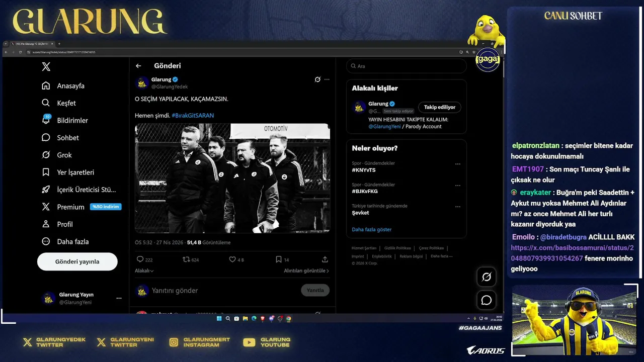This screenshot has height=362, width=644.
Task: Open @GlarungYedek profile handle
Action: coord(170,86)
